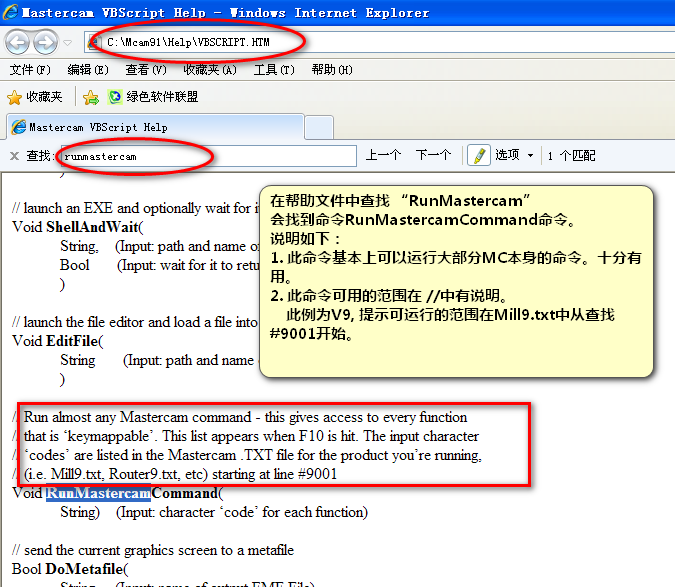Click the Internet Explorer logo in title bar

(10, 12)
